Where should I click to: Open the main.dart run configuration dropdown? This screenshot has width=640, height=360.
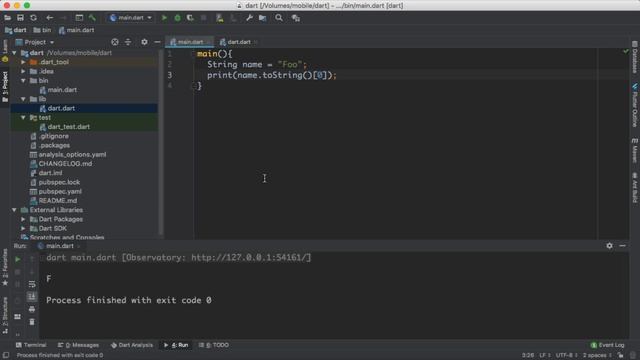(131, 18)
